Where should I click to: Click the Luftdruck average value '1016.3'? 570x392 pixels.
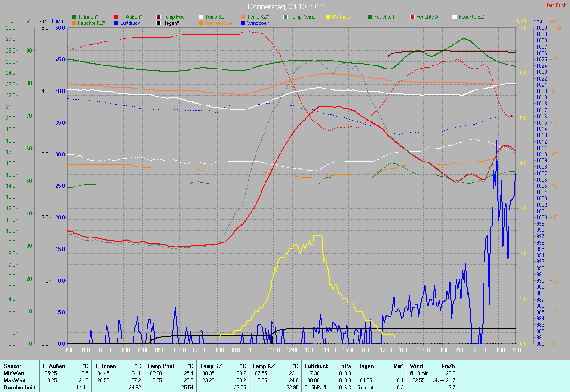tap(343, 388)
